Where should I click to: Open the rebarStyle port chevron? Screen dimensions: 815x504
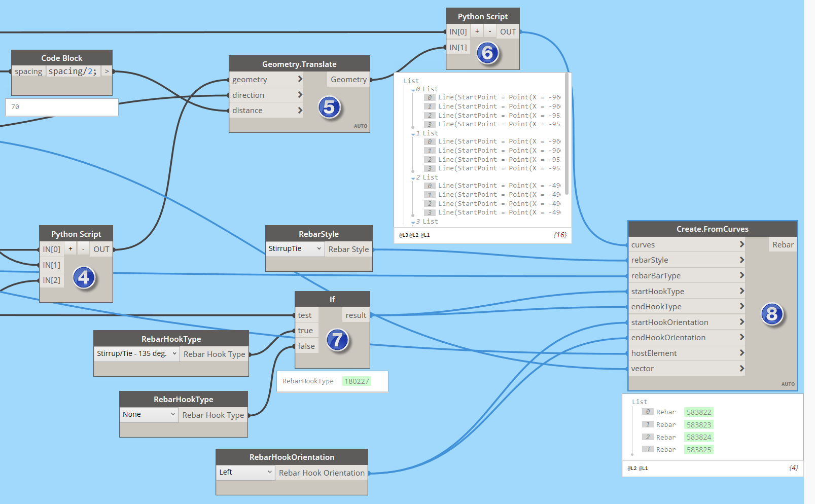coord(741,260)
